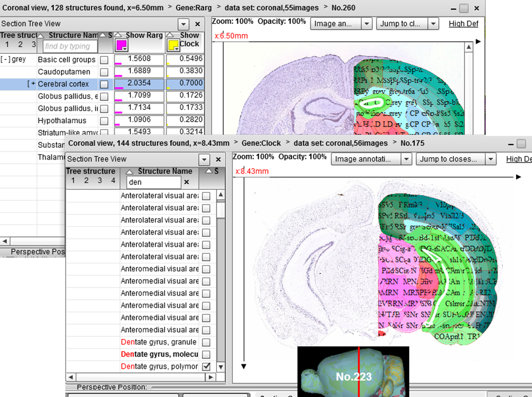This screenshot has width=532, height=397.
Task: Open the Jump to closes... dropdown
Action: point(491,159)
